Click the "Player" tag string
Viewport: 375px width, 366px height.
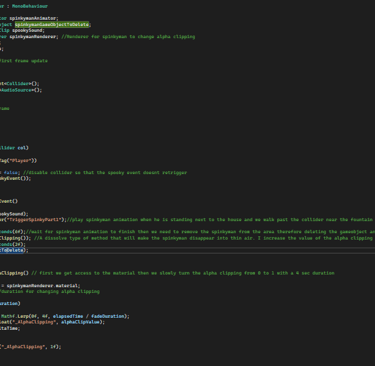point(19,160)
